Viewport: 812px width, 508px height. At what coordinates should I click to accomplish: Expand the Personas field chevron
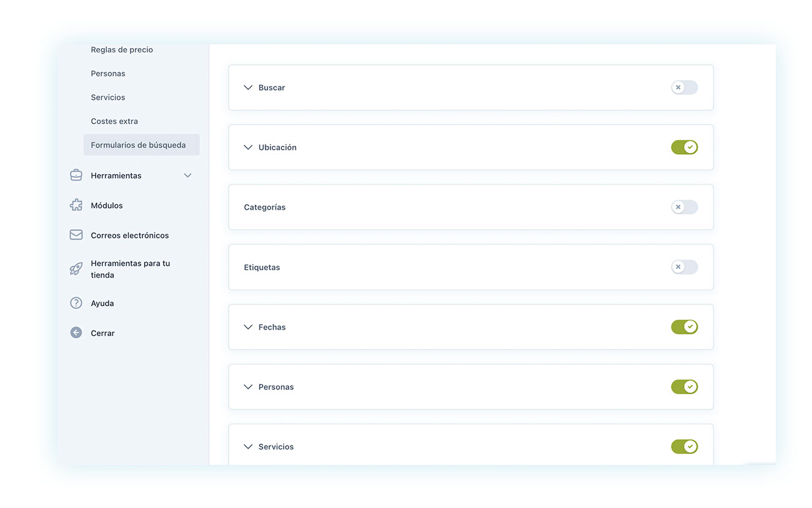pyautogui.click(x=248, y=387)
